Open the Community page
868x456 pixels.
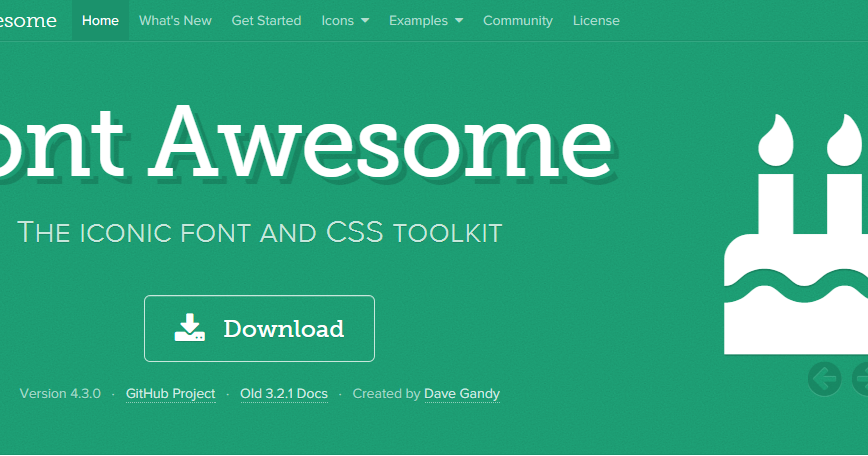(518, 20)
